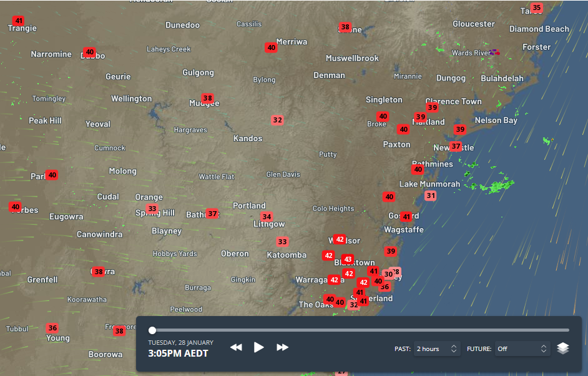Select the 35 temperature marker near Taree

click(x=536, y=8)
